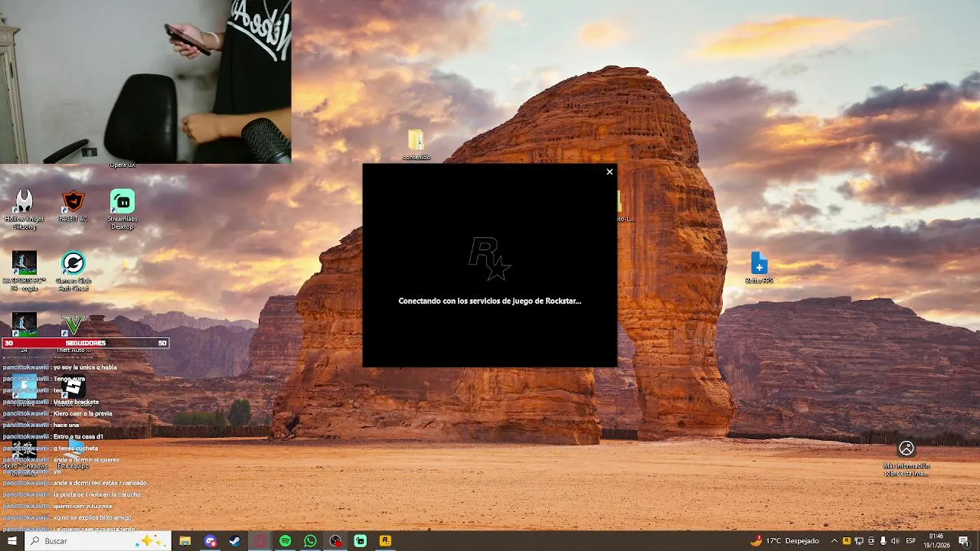Open volume control tray icon
This screenshot has height=551, width=980.
895,541
